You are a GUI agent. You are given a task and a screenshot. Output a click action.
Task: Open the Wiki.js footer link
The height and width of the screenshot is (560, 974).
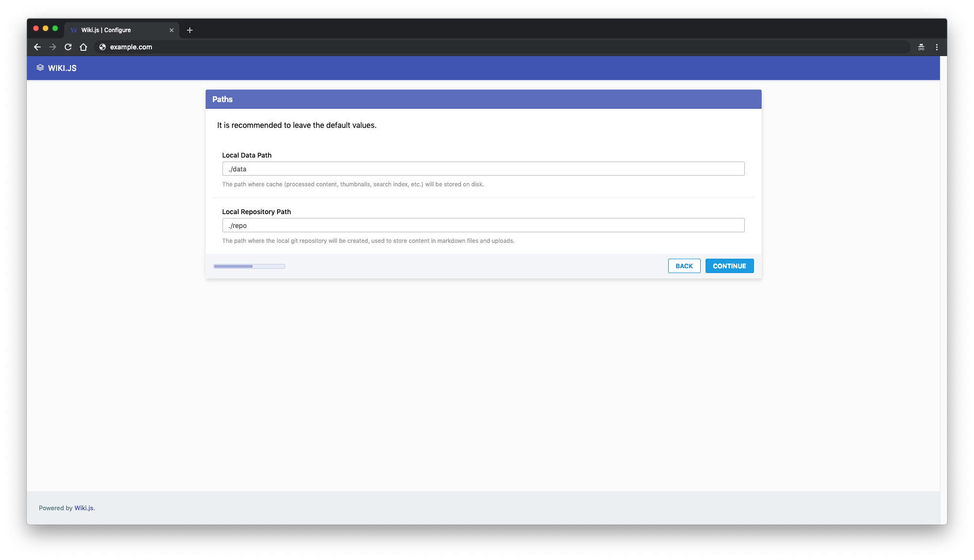pos(84,508)
